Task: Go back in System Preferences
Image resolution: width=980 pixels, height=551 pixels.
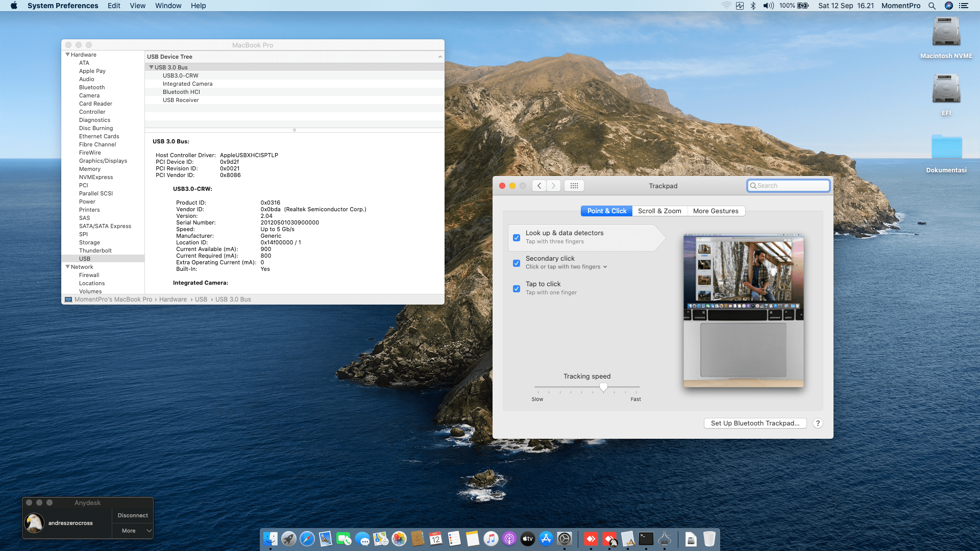Action: [539, 186]
